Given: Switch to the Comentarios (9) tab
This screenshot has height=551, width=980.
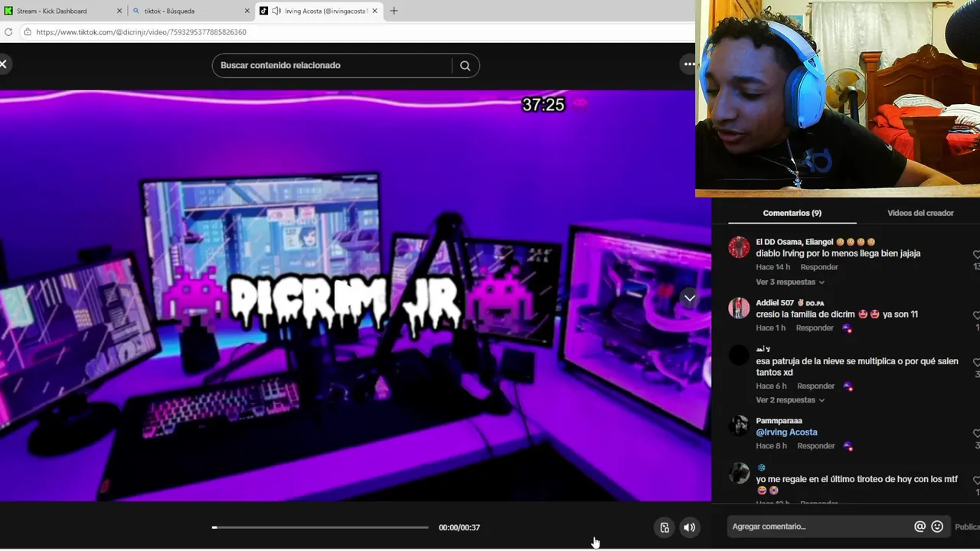Looking at the screenshot, I should coord(792,214).
